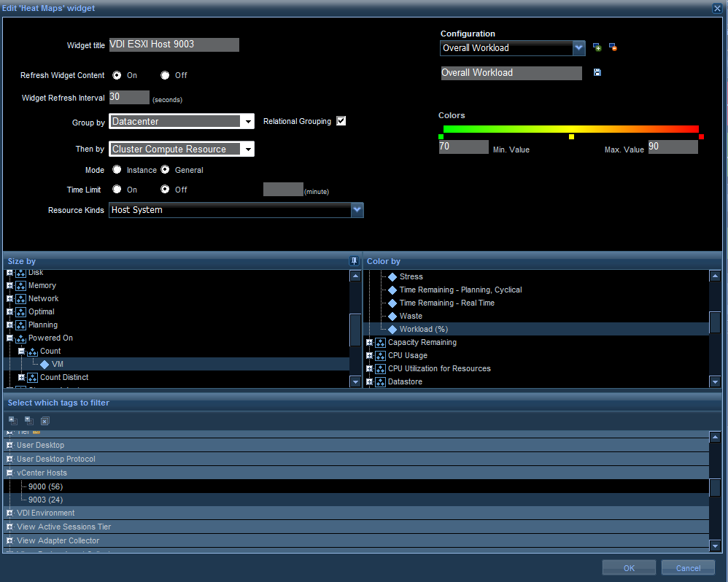Save the Overall Workload configuration
The width and height of the screenshot is (728, 582).
point(597,73)
